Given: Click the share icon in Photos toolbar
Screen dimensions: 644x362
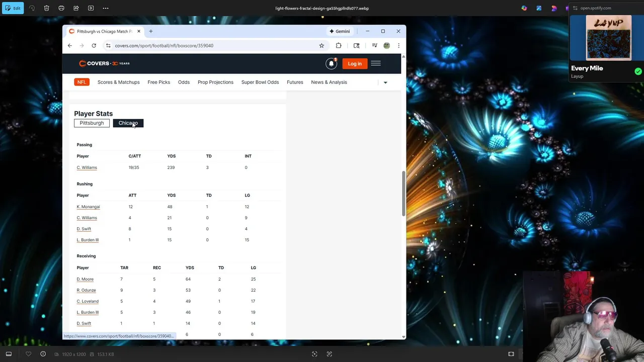Looking at the screenshot, I should coord(76,8).
